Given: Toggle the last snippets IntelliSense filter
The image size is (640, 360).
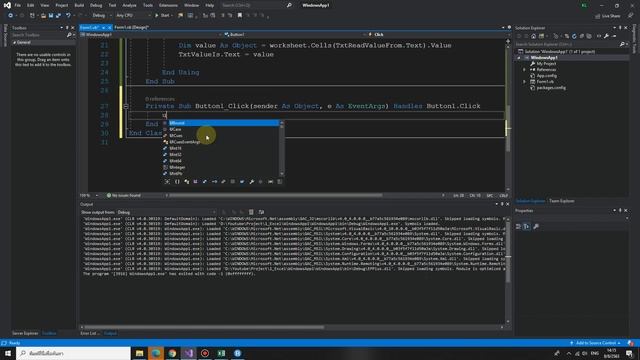Looking at the screenshot, I should coord(280,182).
